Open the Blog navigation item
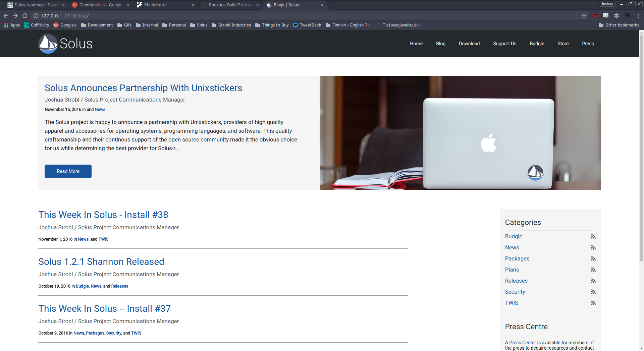This screenshot has width=644, height=351. [441, 44]
